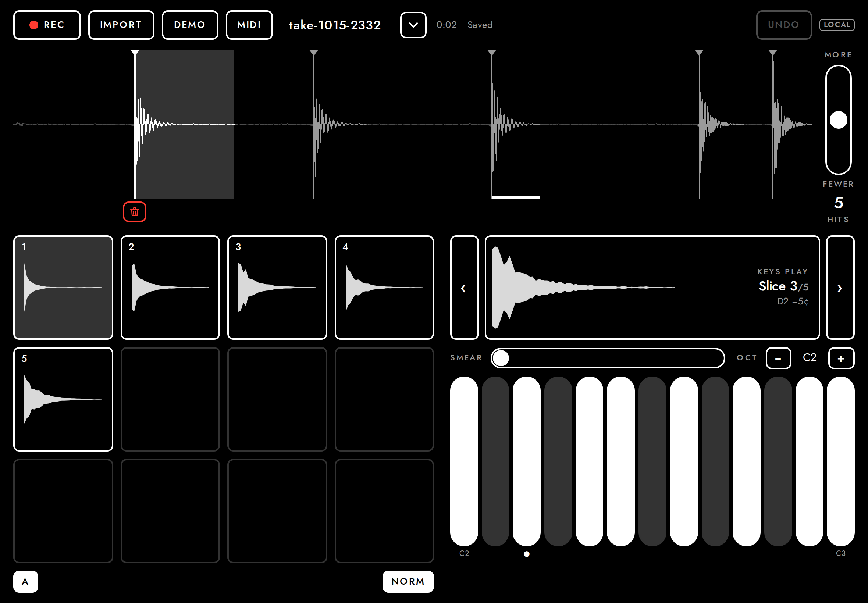Image resolution: width=868 pixels, height=603 pixels.
Task: Click the take-1015-2332 name
Action: (x=334, y=25)
